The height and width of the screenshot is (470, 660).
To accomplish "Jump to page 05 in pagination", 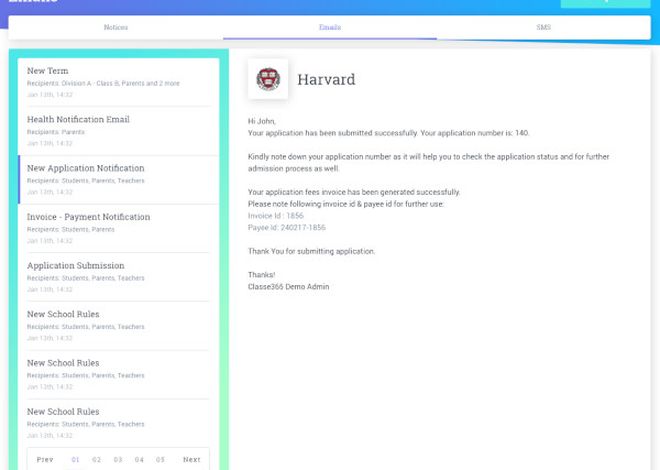I will [160, 459].
